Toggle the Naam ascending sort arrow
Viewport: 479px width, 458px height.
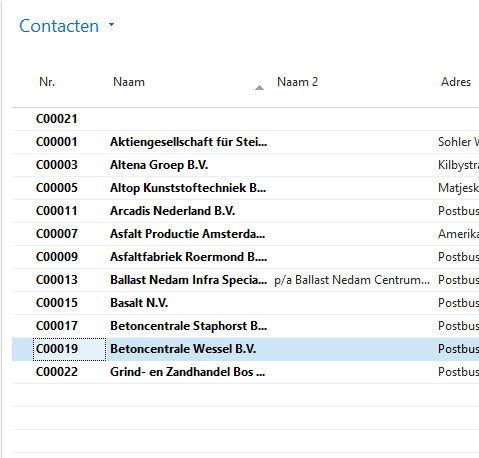(x=259, y=88)
